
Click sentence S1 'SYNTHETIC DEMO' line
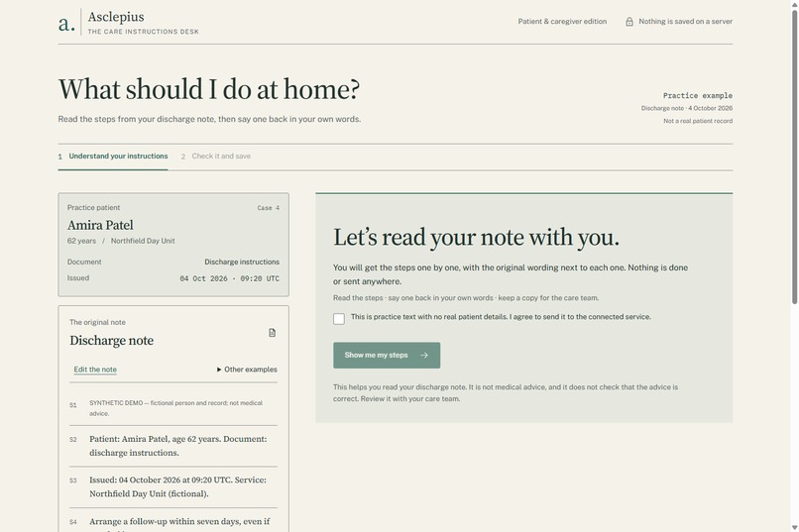173,408
